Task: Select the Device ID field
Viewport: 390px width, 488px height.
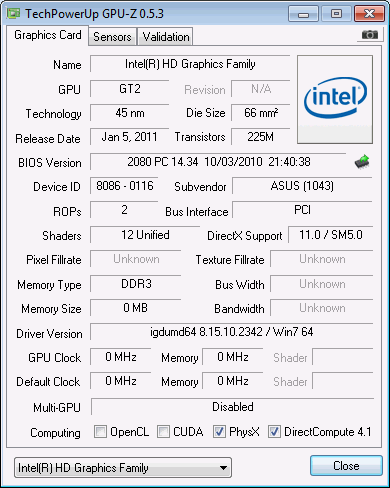Action: pos(124,186)
